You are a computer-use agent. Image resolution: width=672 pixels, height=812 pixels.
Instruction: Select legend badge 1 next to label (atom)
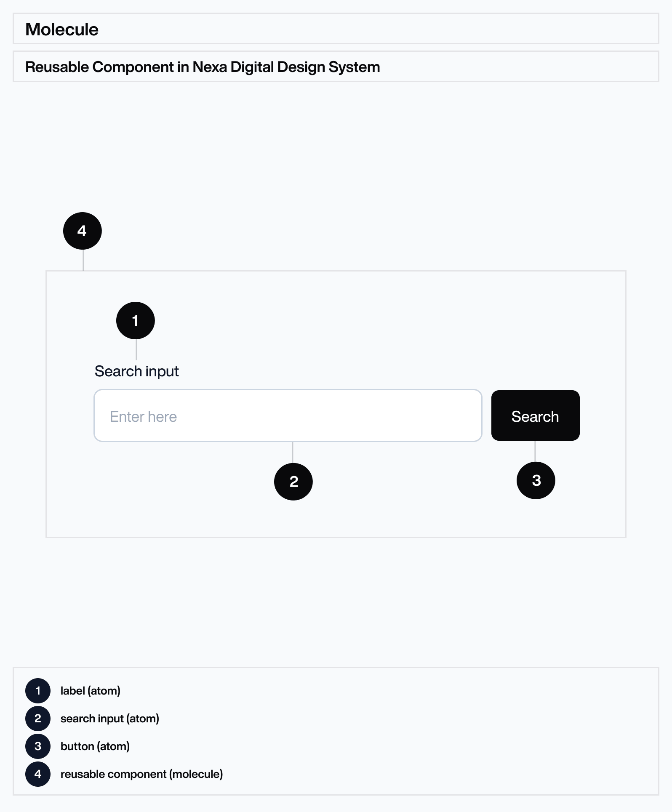[x=38, y=690]
